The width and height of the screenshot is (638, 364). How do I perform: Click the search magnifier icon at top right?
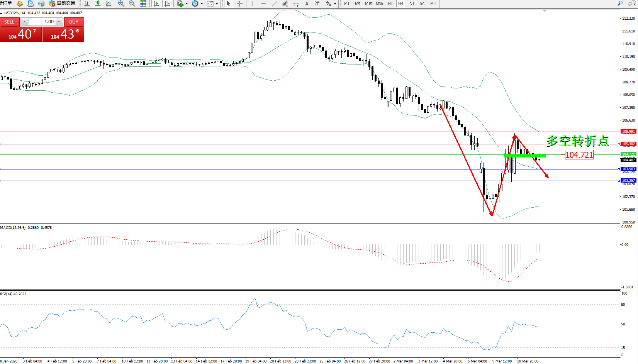click(620, 3)
